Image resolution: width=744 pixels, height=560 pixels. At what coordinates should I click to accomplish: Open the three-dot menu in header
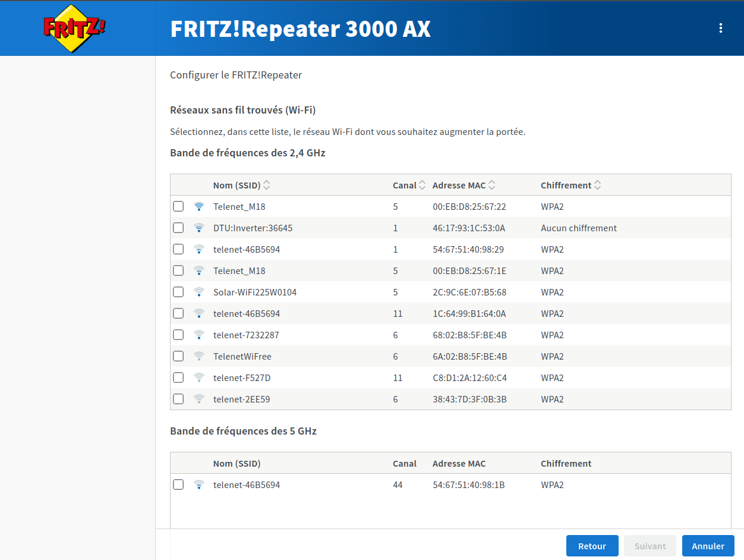coord(720,28)
